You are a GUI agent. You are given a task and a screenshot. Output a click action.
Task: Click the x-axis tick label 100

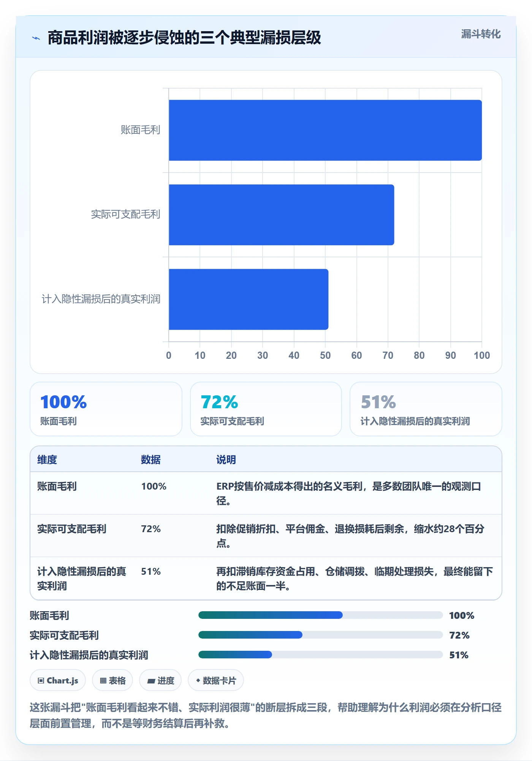pyautogui.click(x=482, y=355)
